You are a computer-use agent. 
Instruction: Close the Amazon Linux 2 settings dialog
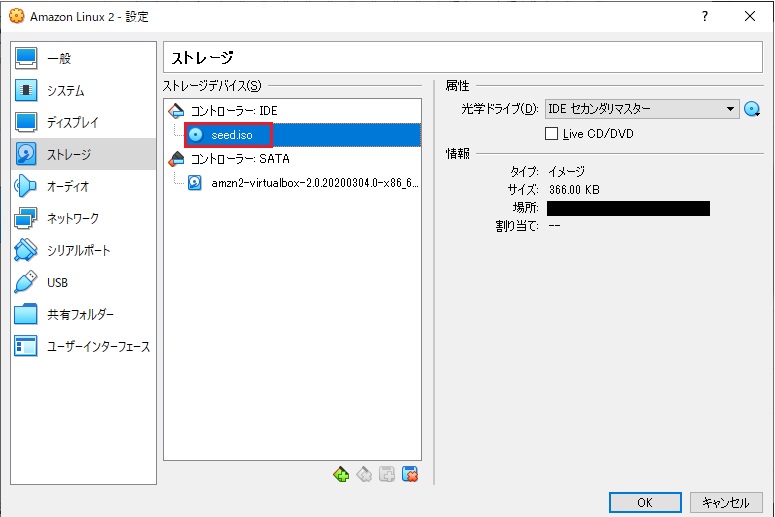[750, 16]
